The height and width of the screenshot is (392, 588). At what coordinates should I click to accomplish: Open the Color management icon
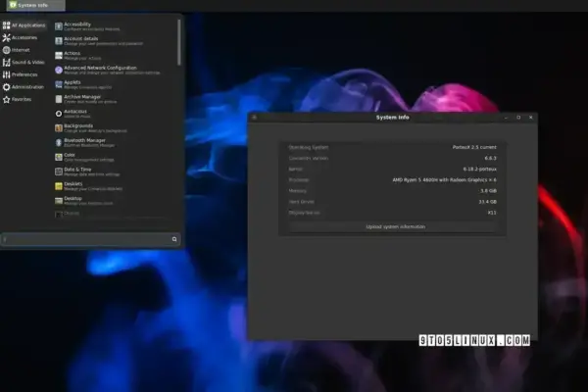coord(59,157)
